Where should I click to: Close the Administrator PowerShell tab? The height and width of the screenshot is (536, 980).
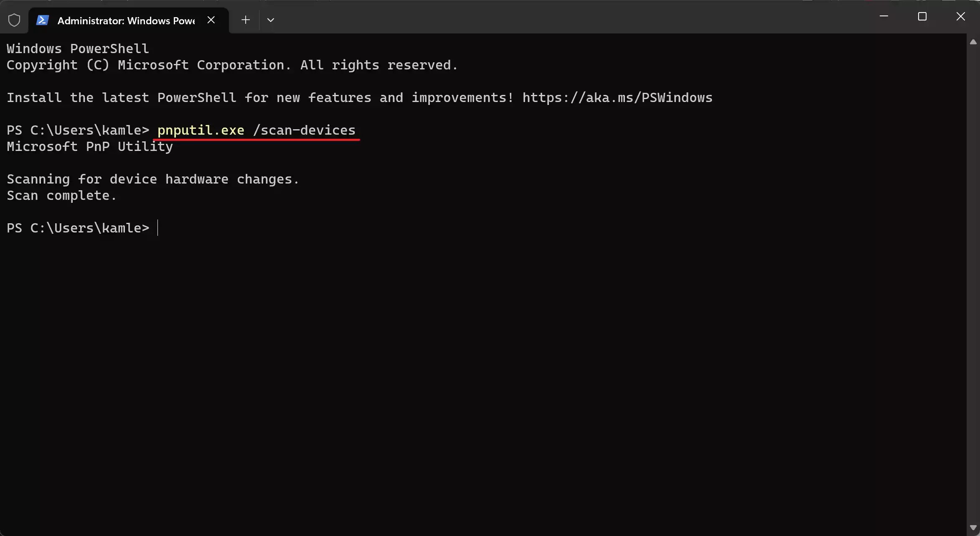tap(211, 20)
